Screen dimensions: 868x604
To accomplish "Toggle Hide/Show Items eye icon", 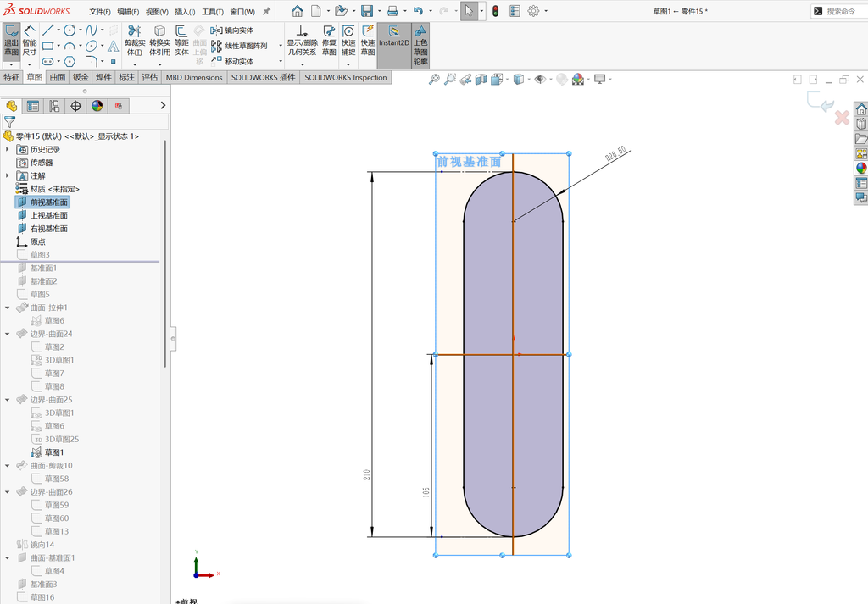I will point(539,79).
